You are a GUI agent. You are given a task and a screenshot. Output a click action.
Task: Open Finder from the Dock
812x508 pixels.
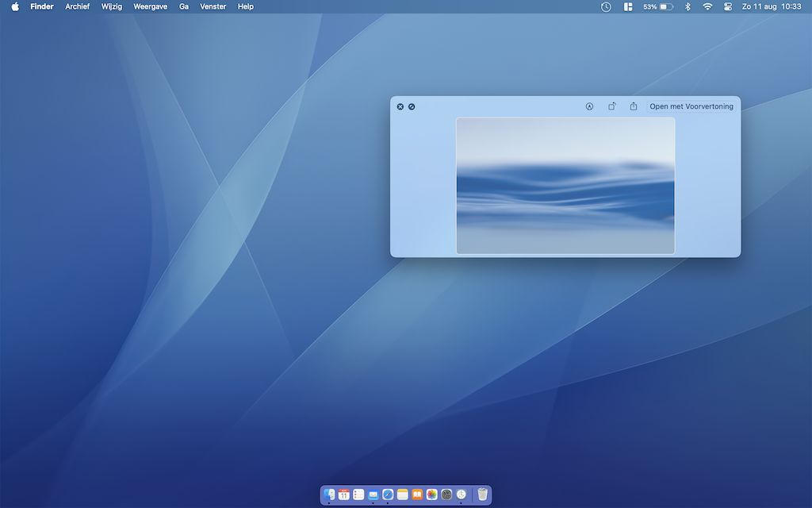tap(329, 495)
